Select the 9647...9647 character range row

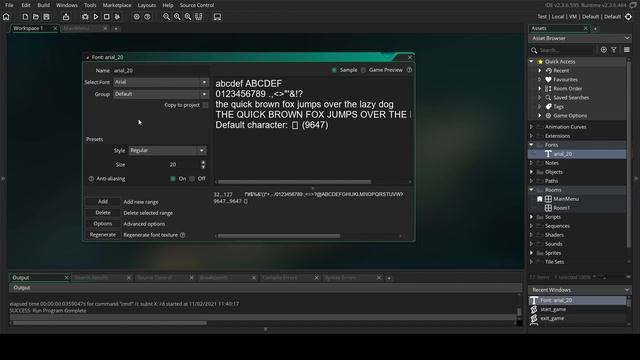click(x=231, y=201)
